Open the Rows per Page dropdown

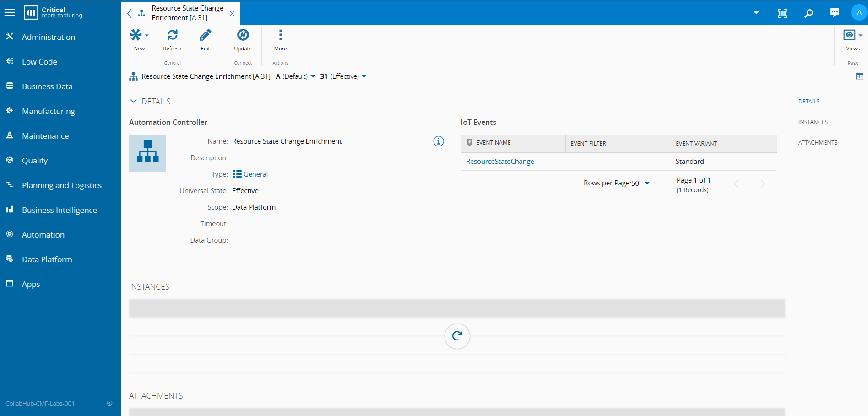647,183
